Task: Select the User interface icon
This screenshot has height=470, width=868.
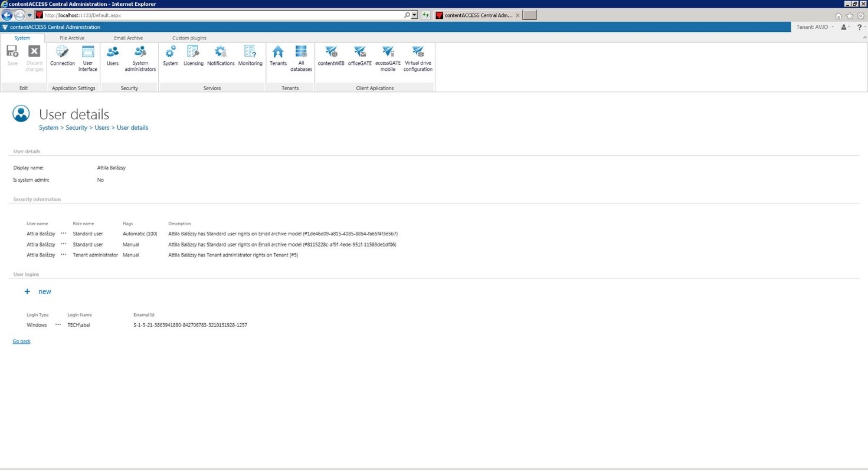Action: 87,56
